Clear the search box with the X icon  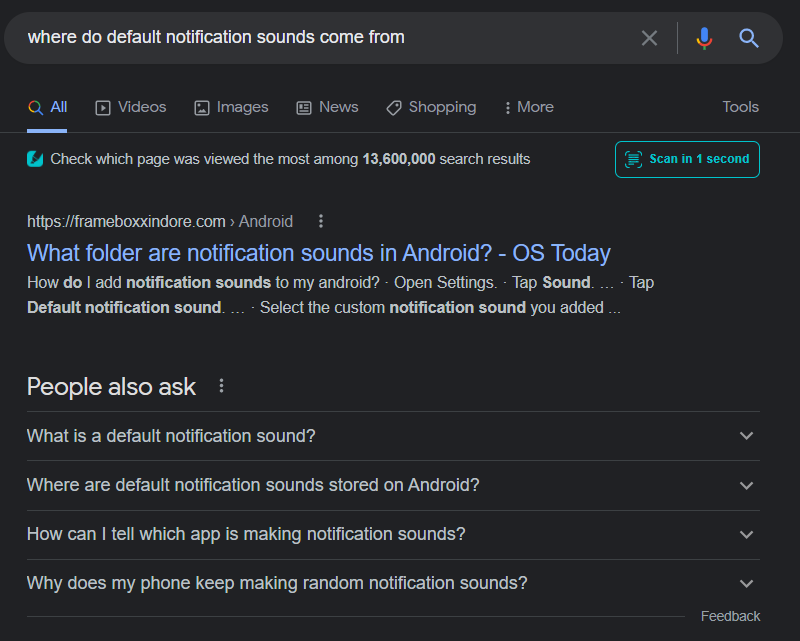650,38
